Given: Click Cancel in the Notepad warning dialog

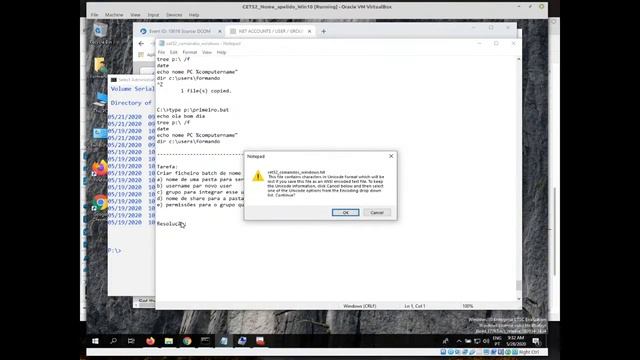Looking at the screenshot, I should (377, 213).
